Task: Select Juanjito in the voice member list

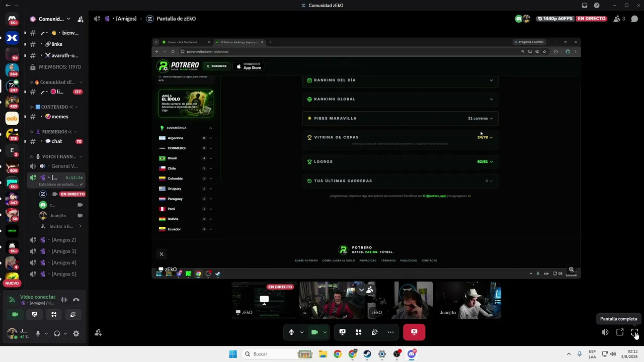Action: [61, 216]
